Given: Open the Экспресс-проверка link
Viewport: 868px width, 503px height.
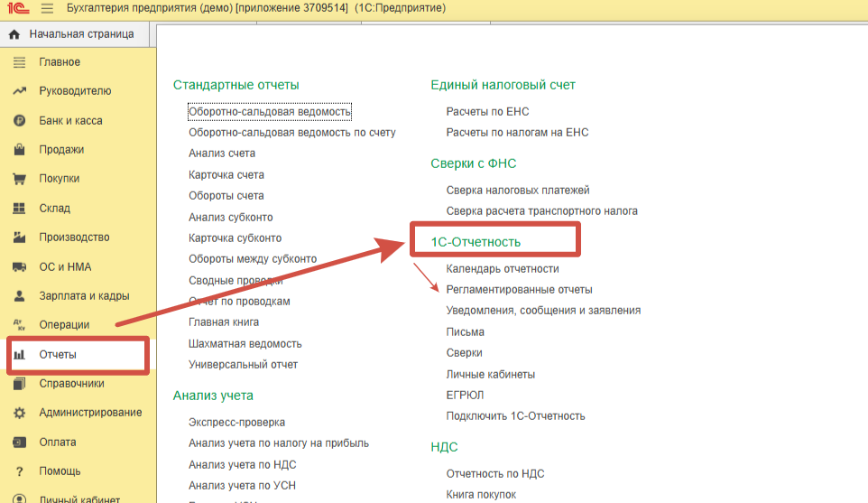Looking at the screenshot, I should coord(237,423).
